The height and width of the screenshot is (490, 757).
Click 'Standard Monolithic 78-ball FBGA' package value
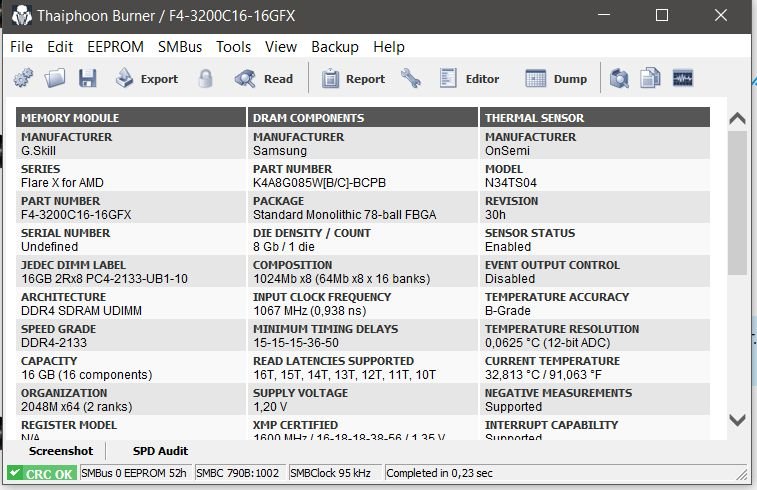pyautogui.click(x=344, y=214)
